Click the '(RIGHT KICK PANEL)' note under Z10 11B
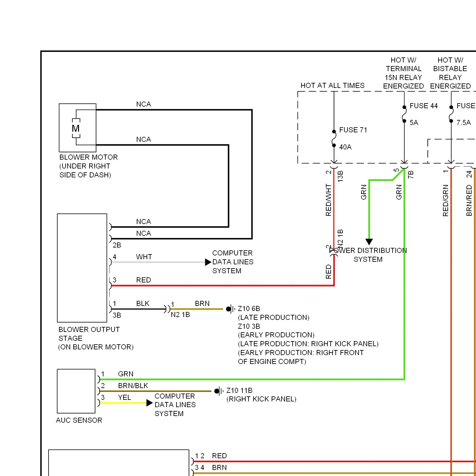476x476 pixels. pos(261,399)
